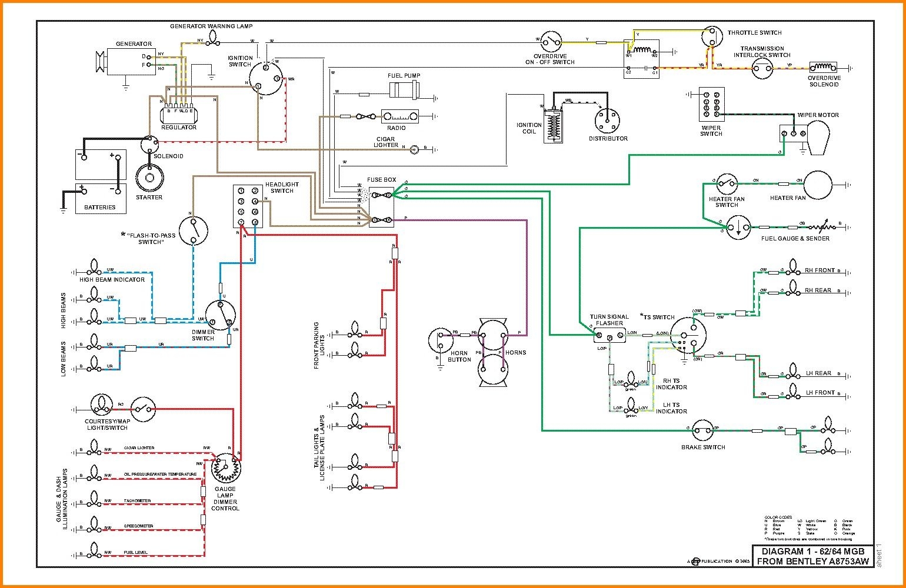This screenshot has width=906, height=588.
Task: Expand the Headlight Switch terminal block
Action: tap(247, 205)
